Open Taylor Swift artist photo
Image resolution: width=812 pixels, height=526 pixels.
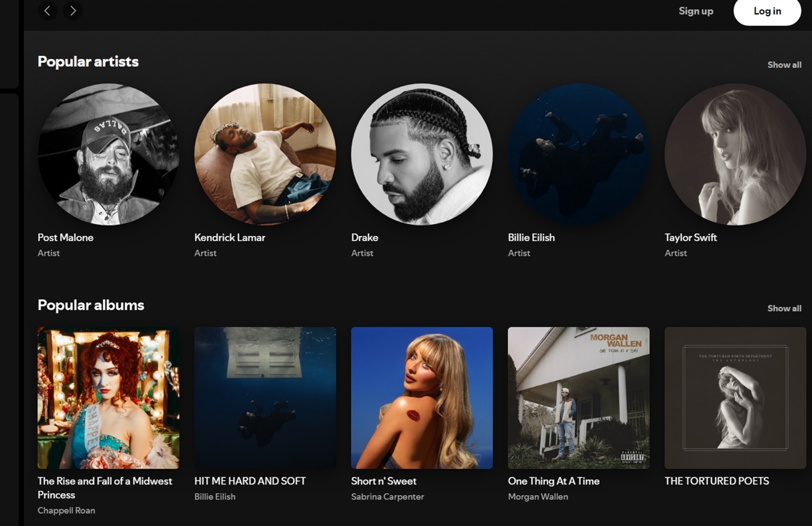pyautogui.click(x=735, y=155)
